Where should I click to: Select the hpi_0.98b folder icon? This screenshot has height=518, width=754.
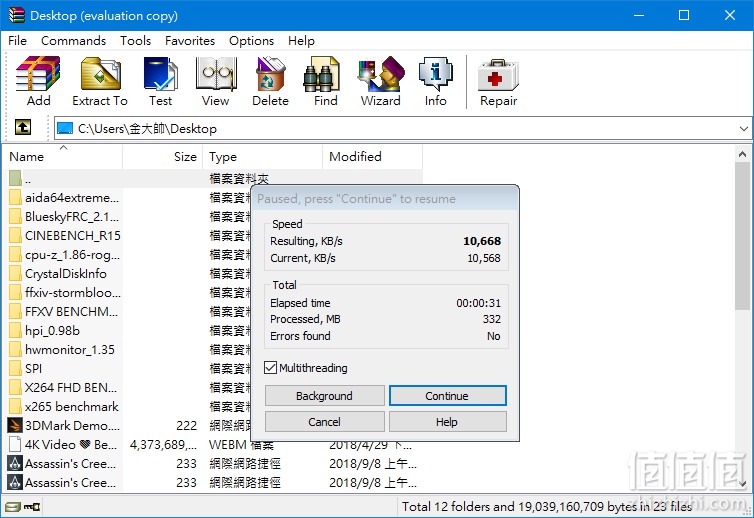pyautogui.click(x=15, y=330)
